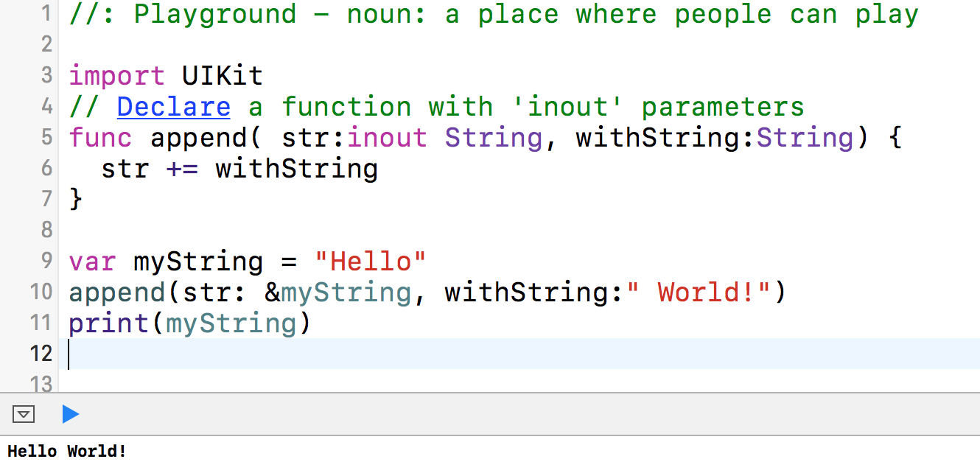Click line number 1 next to the title comment
Screen dimensions: 980x473
[46, 14]
